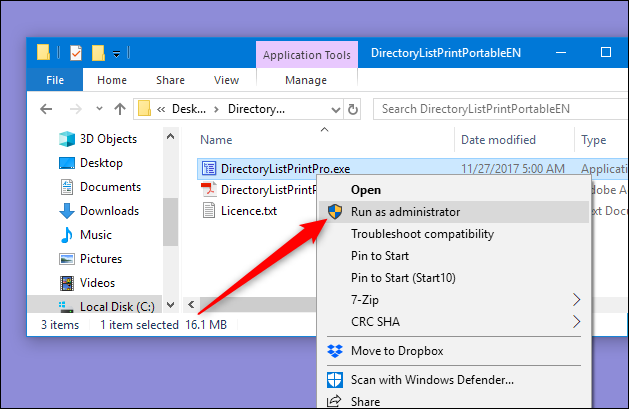The image size is (629, 409).
Task: Click the Music note icon
Action: (67, 235)
